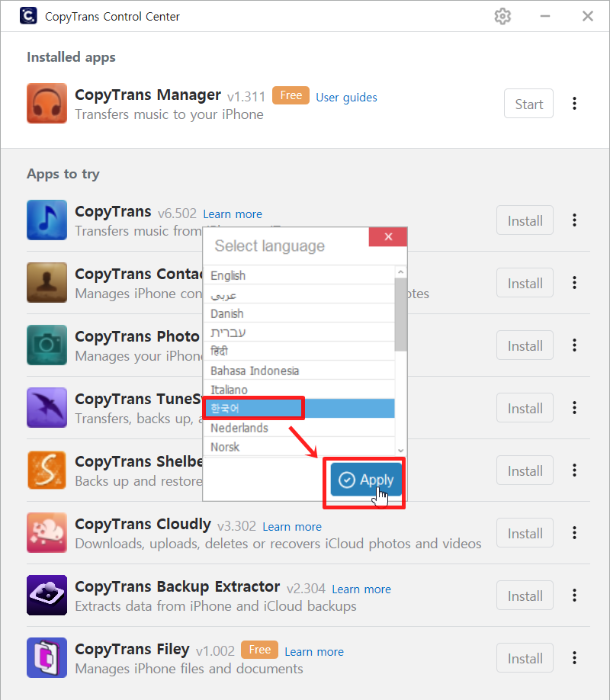Open Learn more link for Backup Extractor
Viewport: 610px width, 700px height.
coord(361,589)
